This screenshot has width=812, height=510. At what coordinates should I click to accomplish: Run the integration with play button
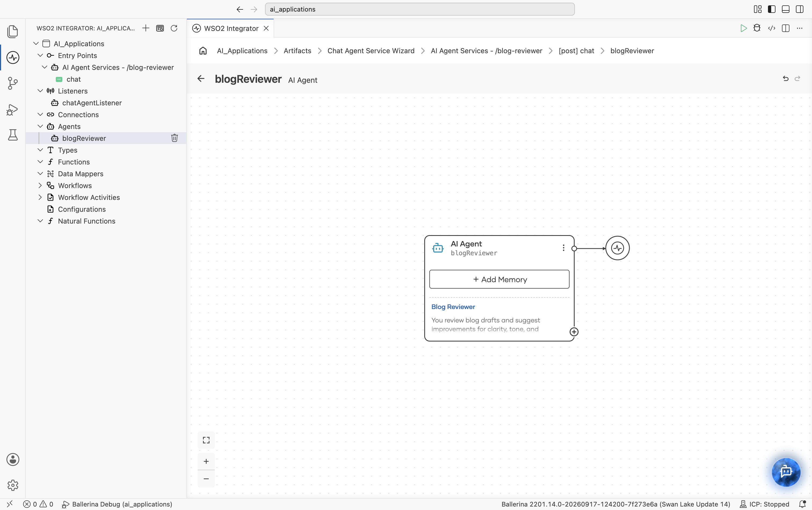tap(743, 28)
